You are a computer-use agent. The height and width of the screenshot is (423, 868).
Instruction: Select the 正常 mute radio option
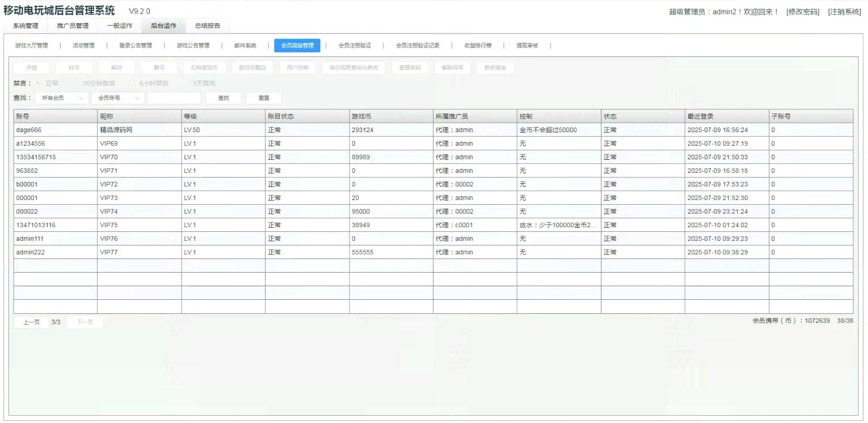[x=39, y=84]
